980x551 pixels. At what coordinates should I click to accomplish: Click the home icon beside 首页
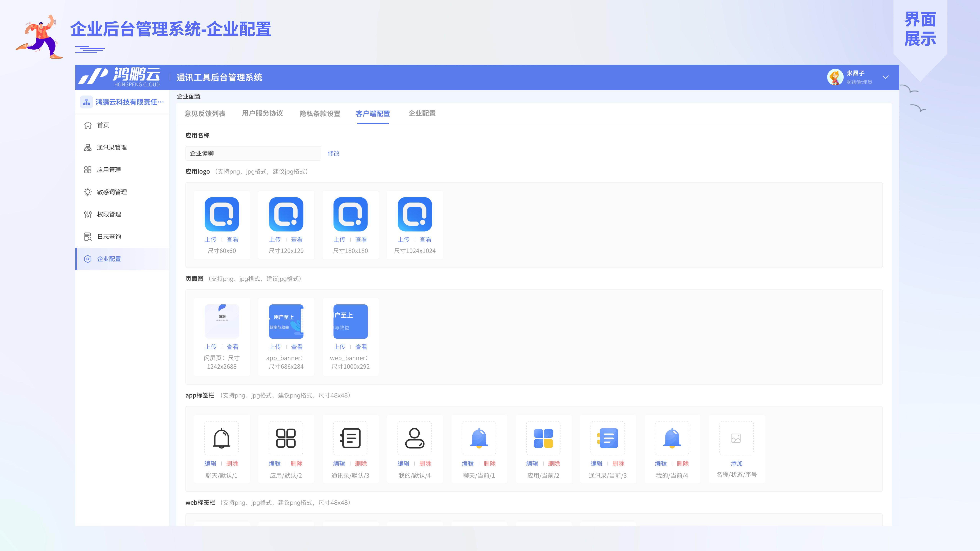coord(88,125)
